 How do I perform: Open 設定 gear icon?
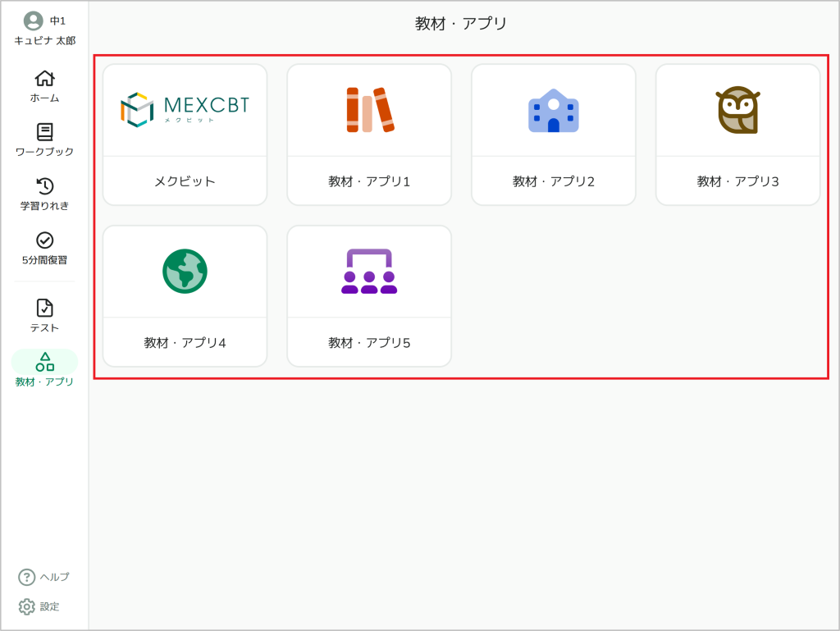pyautogui.click(x=26, y=606)
